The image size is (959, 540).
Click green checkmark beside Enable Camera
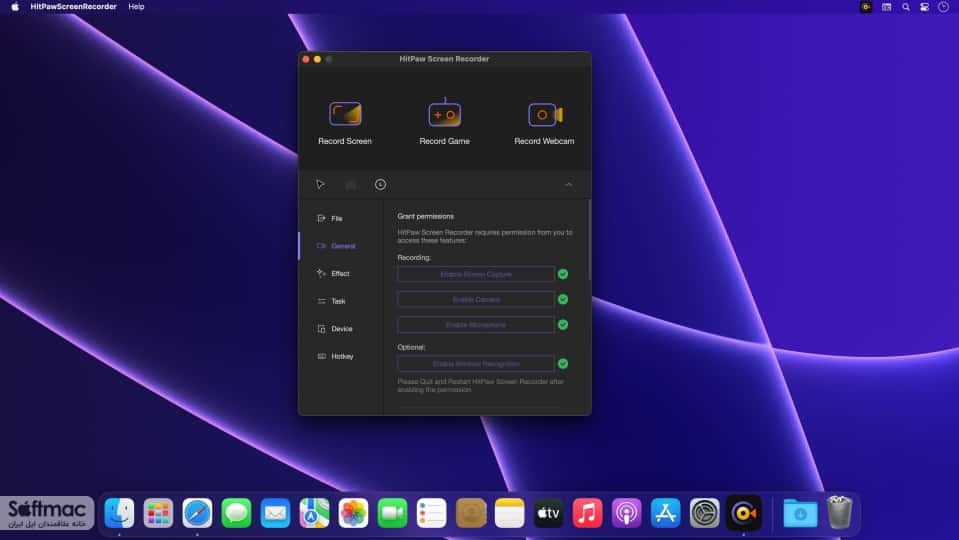pos(563,299)
